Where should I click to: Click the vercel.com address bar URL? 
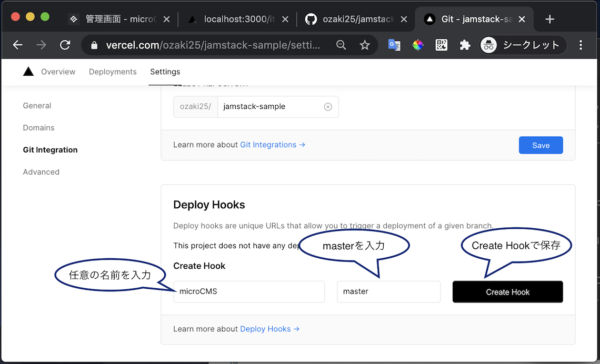click(213, 45)
